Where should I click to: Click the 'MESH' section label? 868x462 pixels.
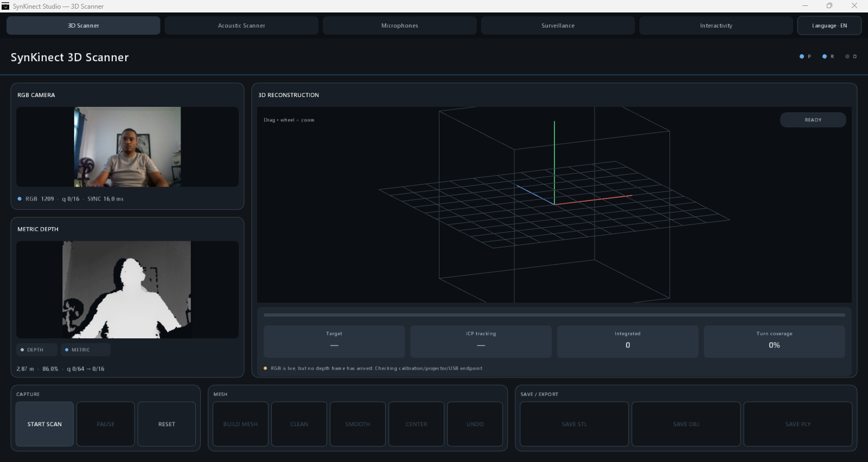[220, 394]
